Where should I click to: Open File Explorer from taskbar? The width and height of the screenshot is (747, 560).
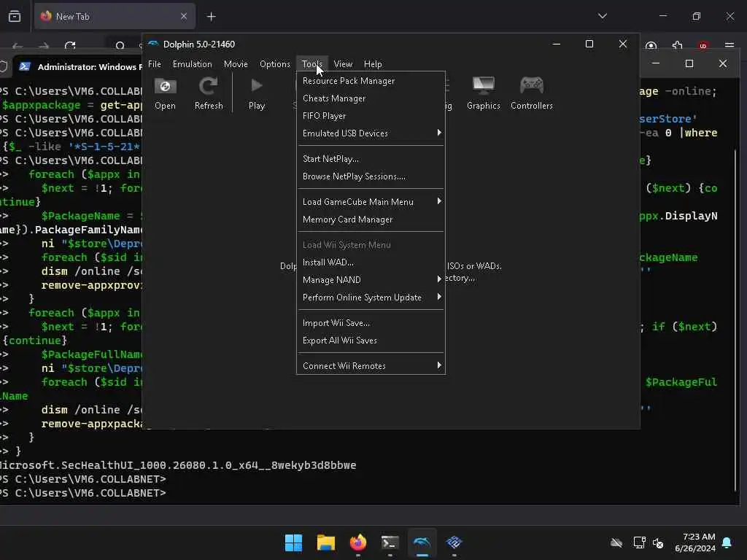326,542
